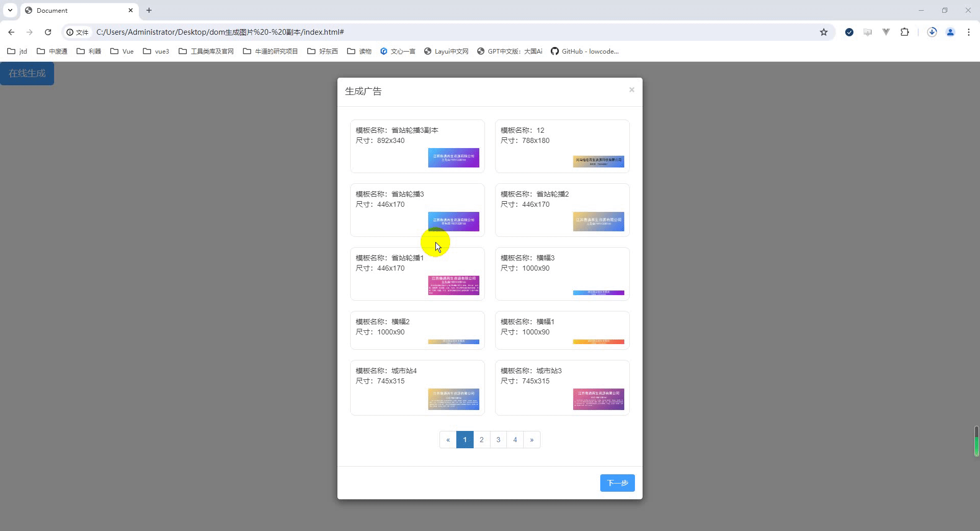The width and height of the screenshot is (980, 531).
Task: Click the 省站轮播3 template thumbnail
Action: [454, 222]
